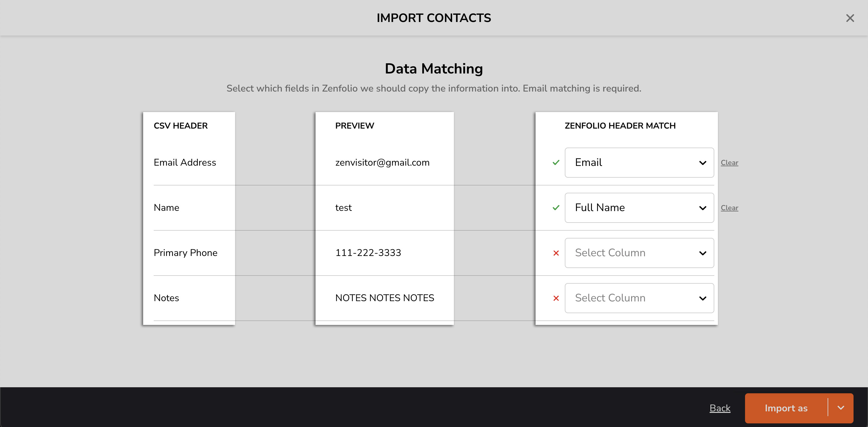Click the Email preview field area
The width and height of the screenshot is (868, 427).
point(384,162)
